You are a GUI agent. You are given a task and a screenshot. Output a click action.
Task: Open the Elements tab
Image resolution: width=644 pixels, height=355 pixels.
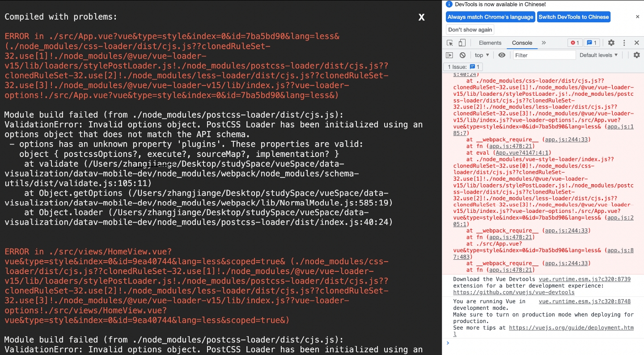pyautogui.click(x=490, y=43)
